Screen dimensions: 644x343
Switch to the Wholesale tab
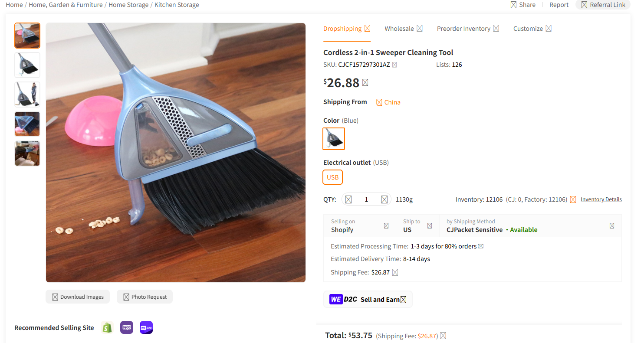point(399,28)
